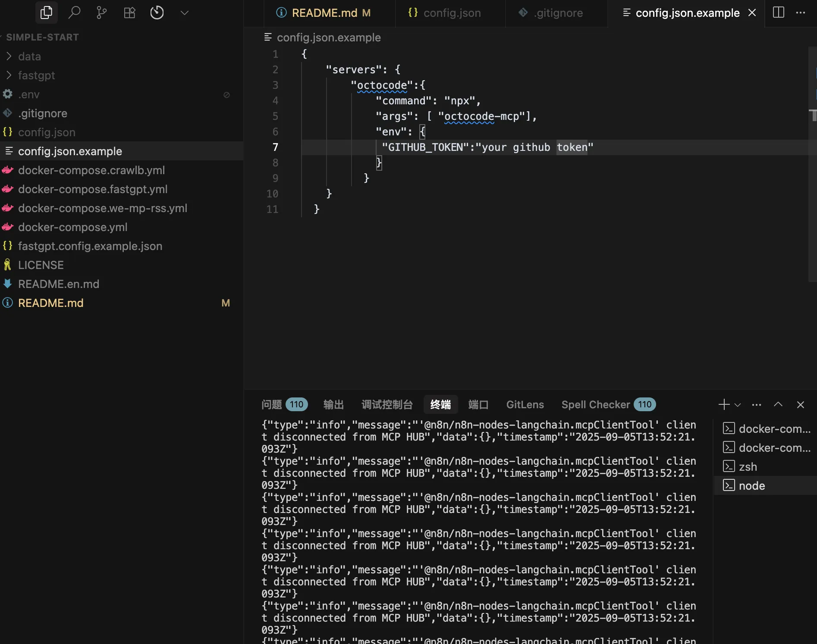
Task: Open the LICENSE file
Action: [122, 265]
